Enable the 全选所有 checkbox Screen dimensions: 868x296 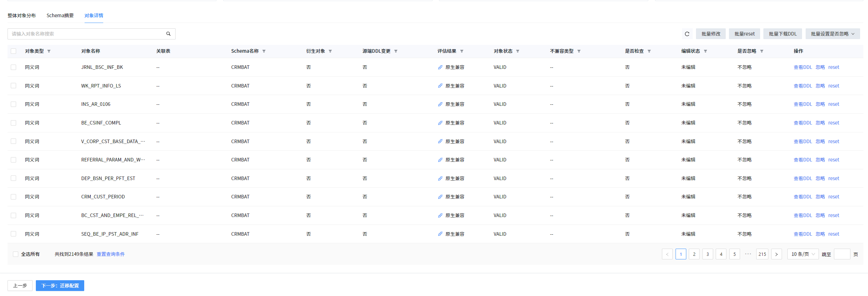point(15,254)
